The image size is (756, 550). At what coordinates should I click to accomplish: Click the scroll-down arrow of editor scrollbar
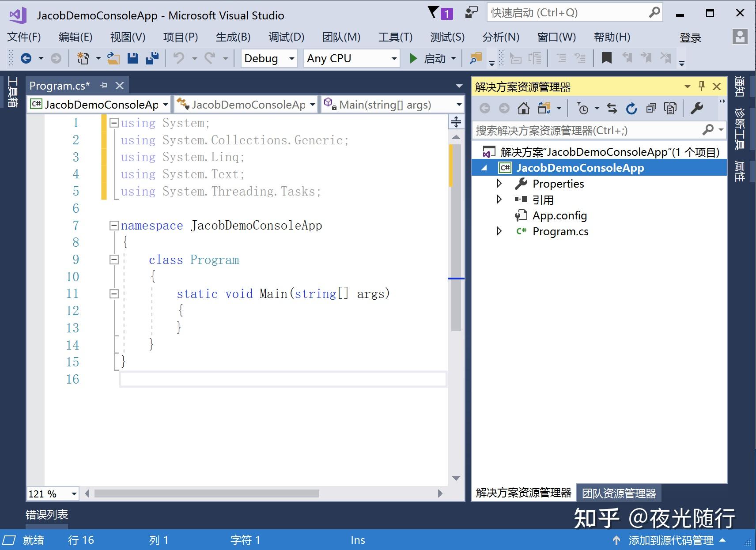456,478
